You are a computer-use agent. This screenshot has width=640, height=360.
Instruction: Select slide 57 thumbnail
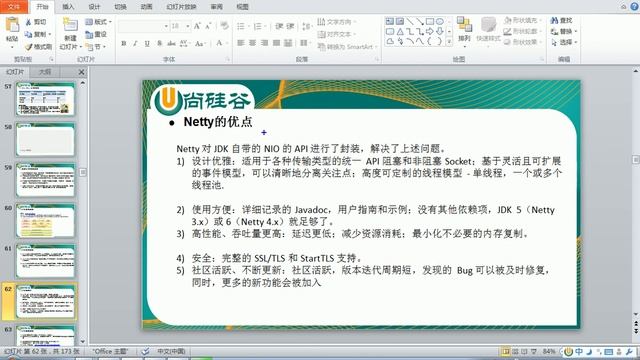coord(45,99)
